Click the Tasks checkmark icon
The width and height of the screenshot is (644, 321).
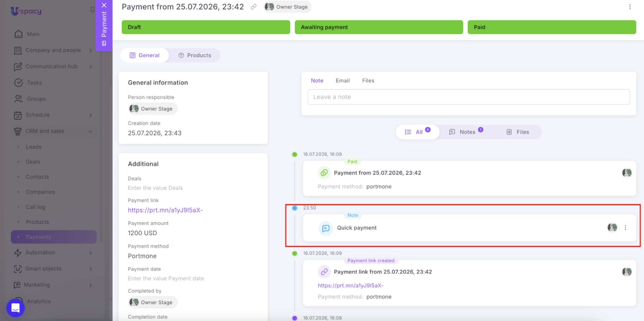[x=18, y=83]
